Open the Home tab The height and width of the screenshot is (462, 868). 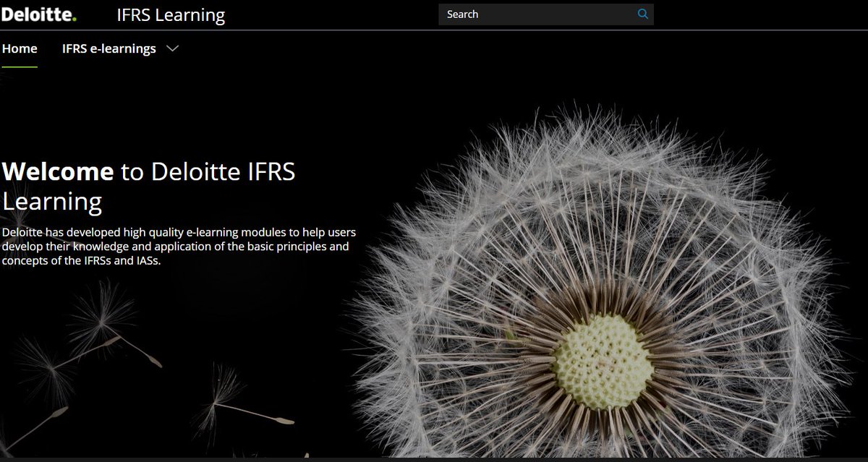point(20,49)
